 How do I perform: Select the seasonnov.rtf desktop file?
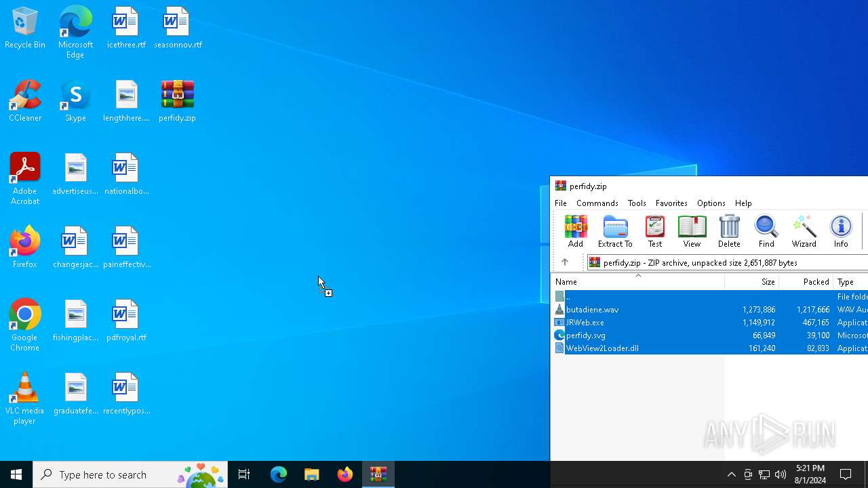pos(178,28)
